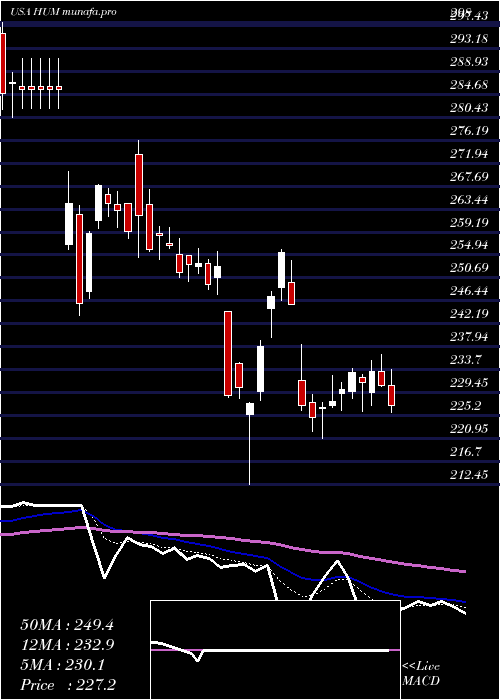Select the 225.2 axis value
500x700 pixels.
(466, 406)
